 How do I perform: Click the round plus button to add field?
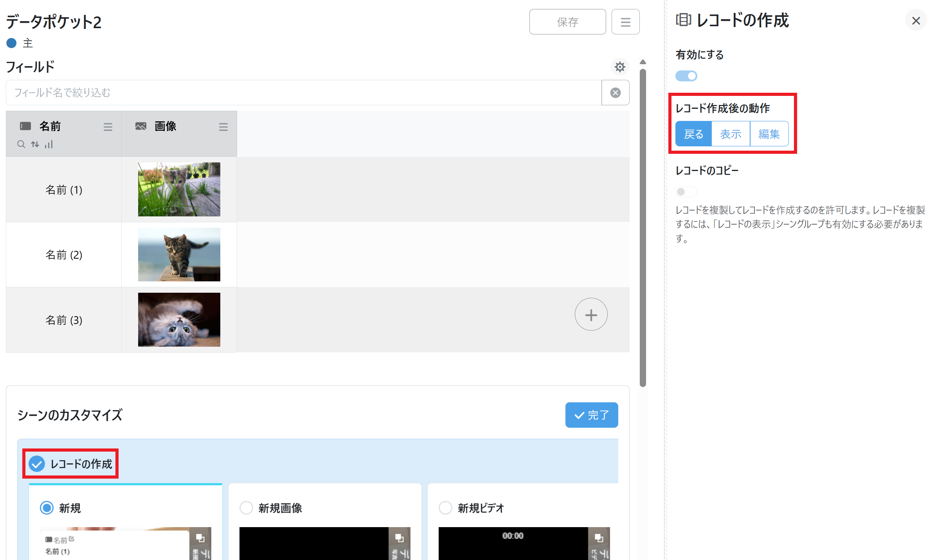pyautogui.click(x=591, y=315)
